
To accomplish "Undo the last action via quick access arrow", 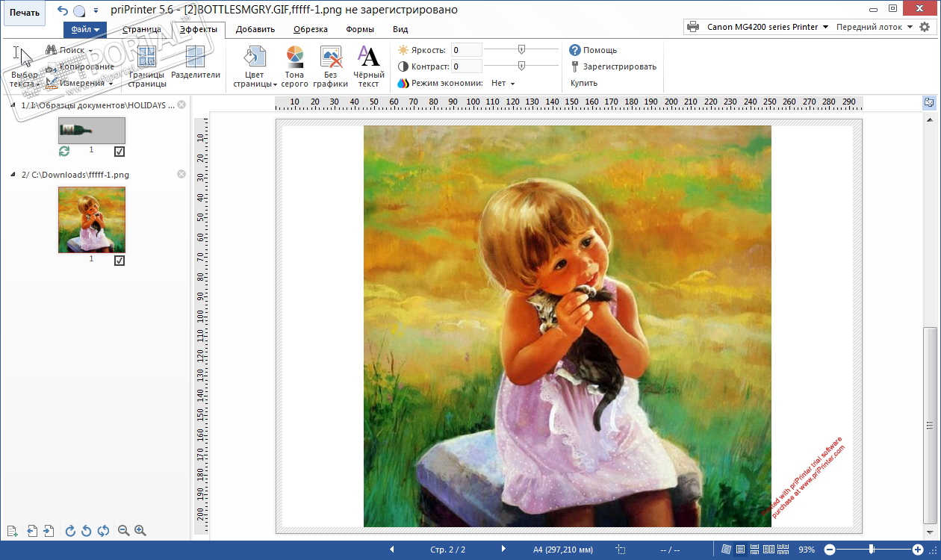I will 62,10.
